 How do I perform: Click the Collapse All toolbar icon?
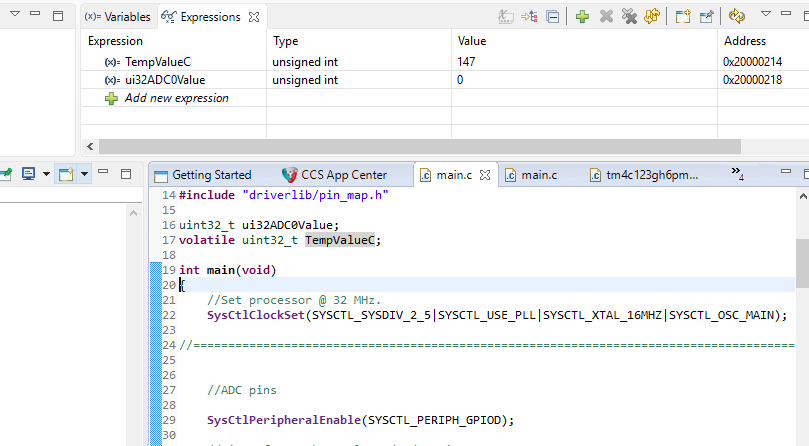552,17
